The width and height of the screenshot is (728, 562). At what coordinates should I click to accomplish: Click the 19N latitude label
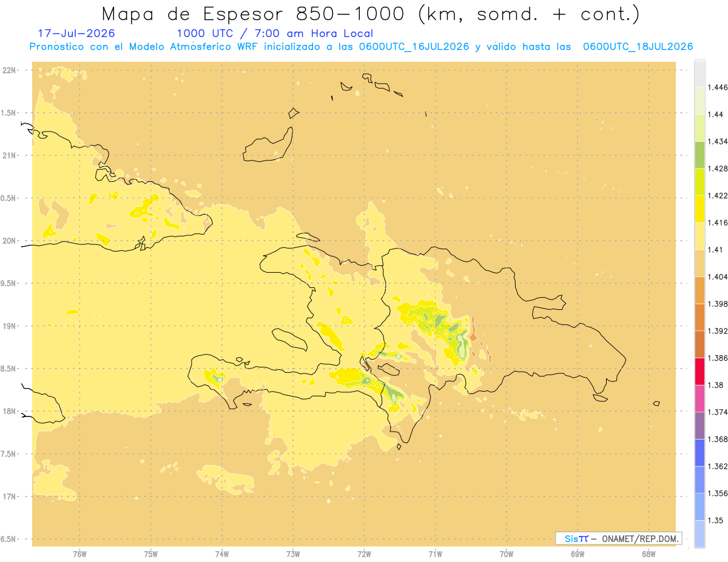pyautogui.click(x=10, y=326)
